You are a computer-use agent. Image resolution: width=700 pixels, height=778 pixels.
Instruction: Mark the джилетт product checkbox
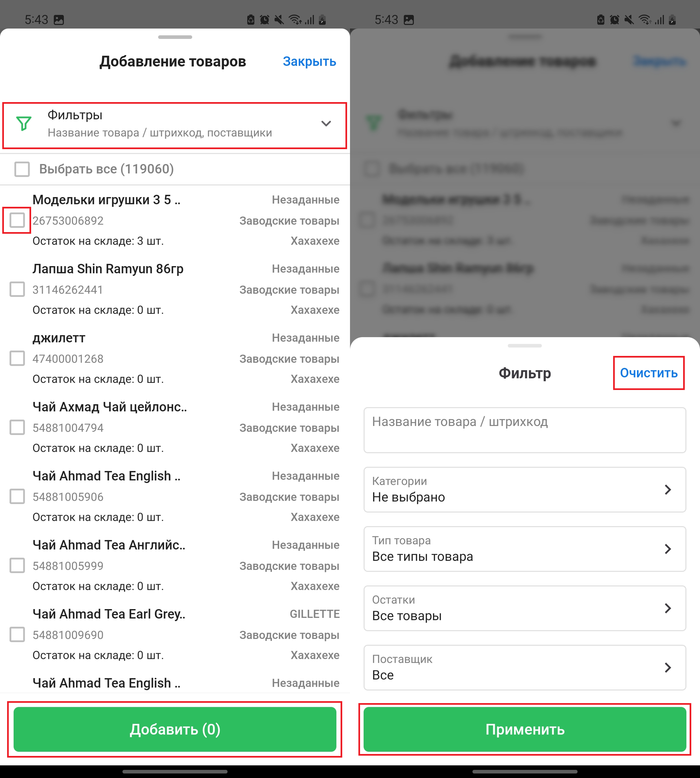(17, 358)
